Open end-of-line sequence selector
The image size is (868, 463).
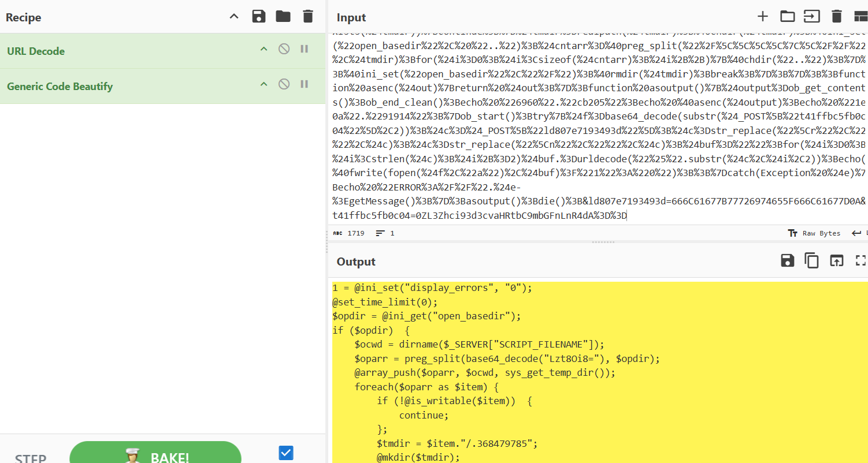(x=860, y=233)
